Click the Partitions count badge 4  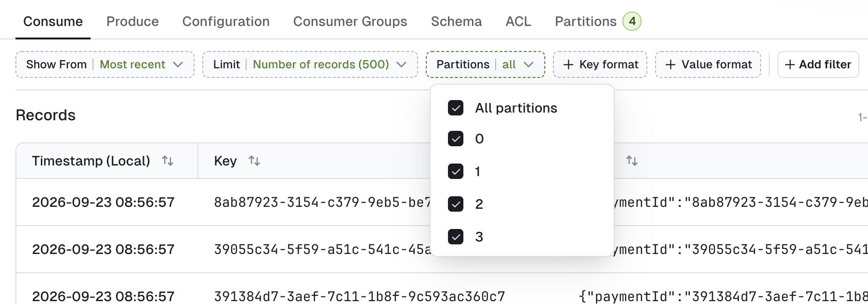[632, 21]
